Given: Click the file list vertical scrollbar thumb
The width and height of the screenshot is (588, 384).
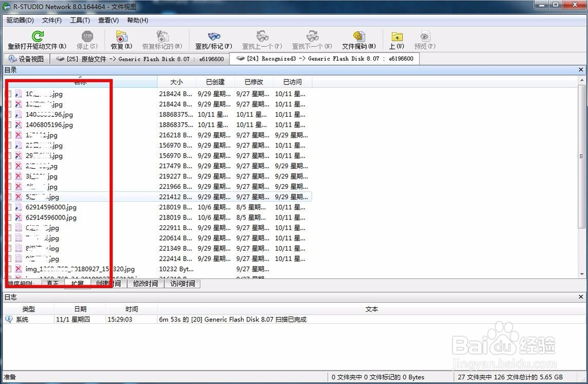Looking at the screenshot, I should (x=582, y=156).
